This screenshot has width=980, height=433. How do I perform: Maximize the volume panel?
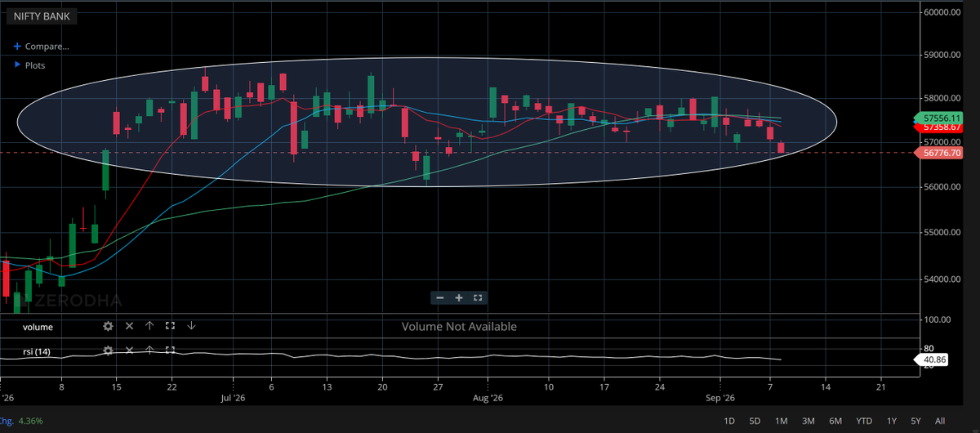click(x=170, y=326)
